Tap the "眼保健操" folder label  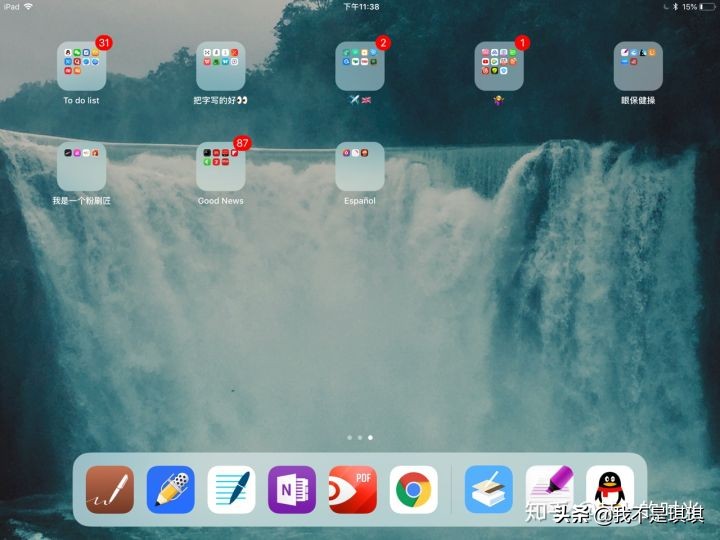(638, 100)
